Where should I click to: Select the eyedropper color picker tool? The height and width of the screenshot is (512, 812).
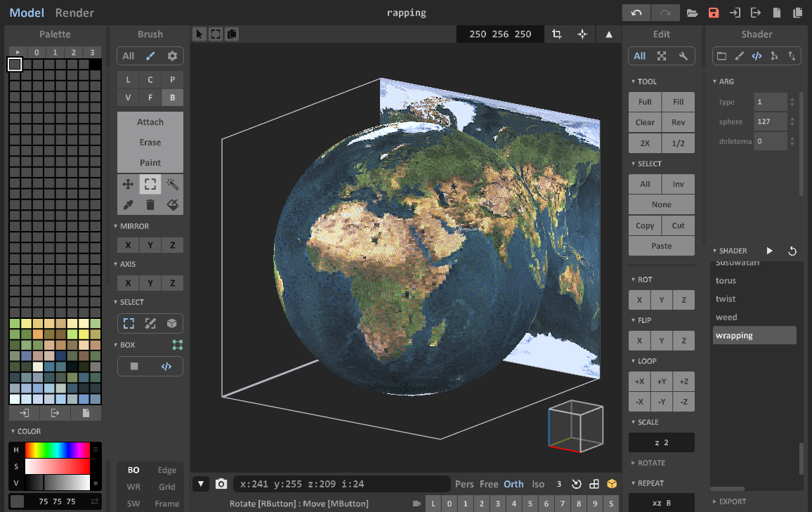tap(128, 205)
